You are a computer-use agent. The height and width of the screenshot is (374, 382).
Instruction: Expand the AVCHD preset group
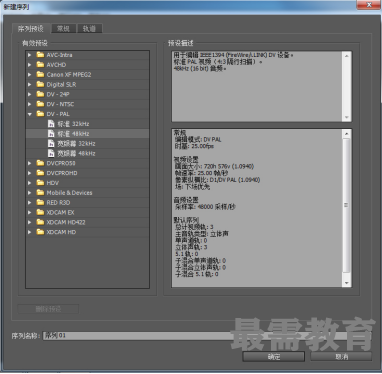pyautogui.click(x=30, y=65)
